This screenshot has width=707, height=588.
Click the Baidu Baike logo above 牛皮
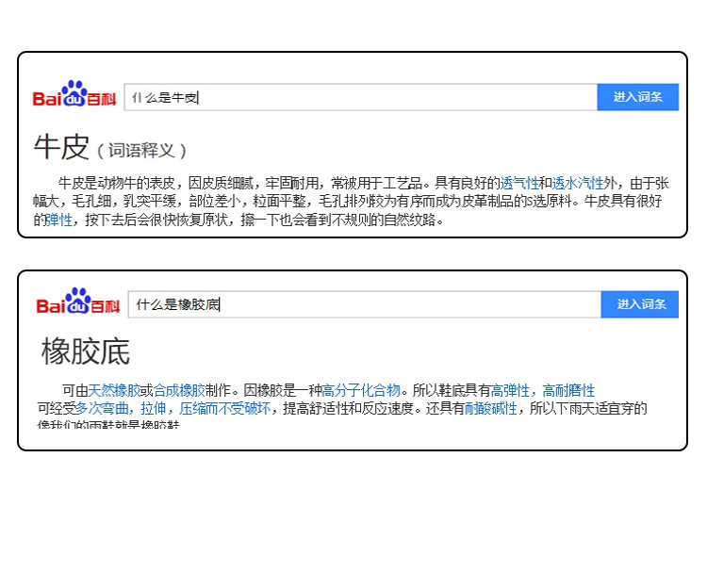[74, 95]
